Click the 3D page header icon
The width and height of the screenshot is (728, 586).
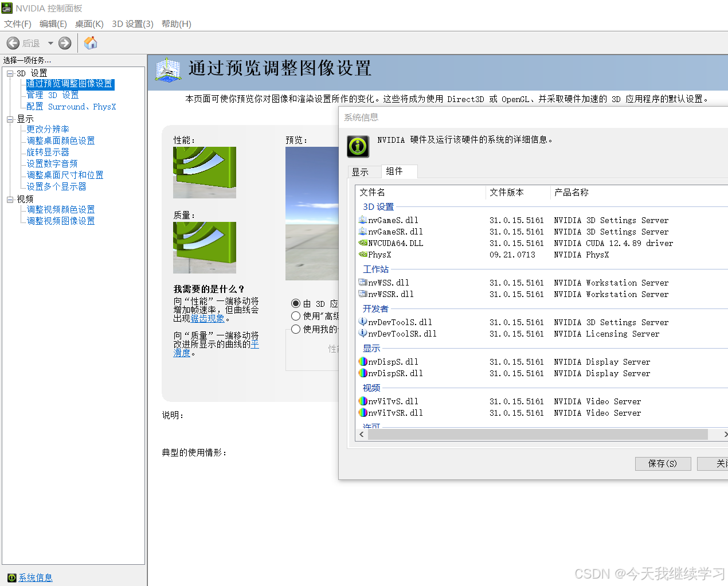coord(168,69)
